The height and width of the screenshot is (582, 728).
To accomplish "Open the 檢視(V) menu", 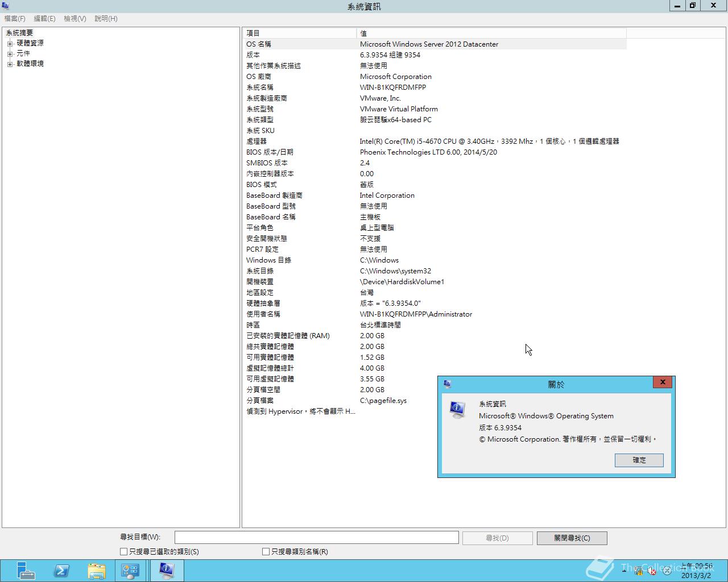I will (75, 19).
